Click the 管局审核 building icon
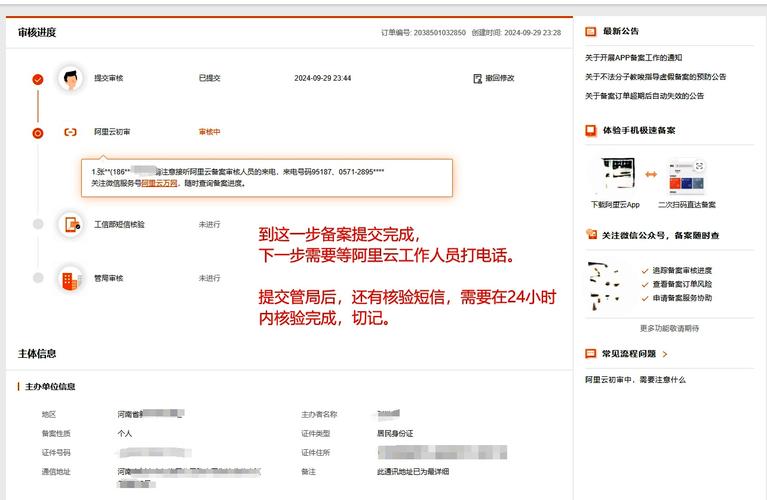Viewport: 767px width, 500px height. (x=70, y=278)
